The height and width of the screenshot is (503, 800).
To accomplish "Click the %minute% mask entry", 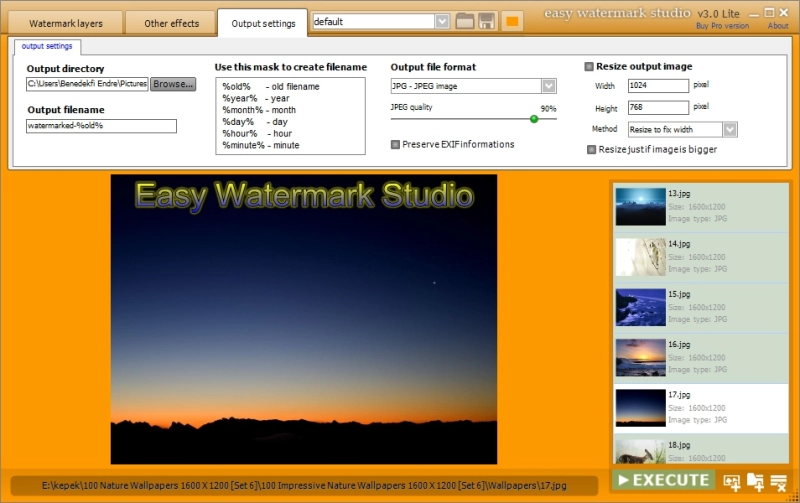I will [261, 145].
